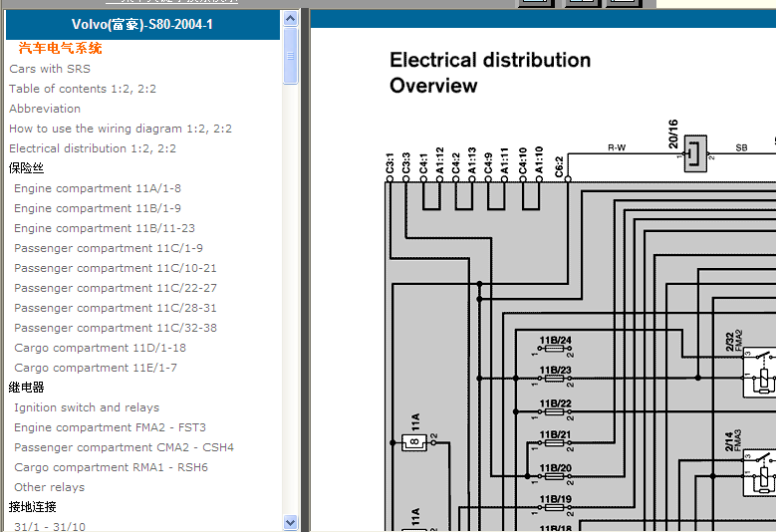Click fuse 11B/24 in the diagram

point(554,349)
